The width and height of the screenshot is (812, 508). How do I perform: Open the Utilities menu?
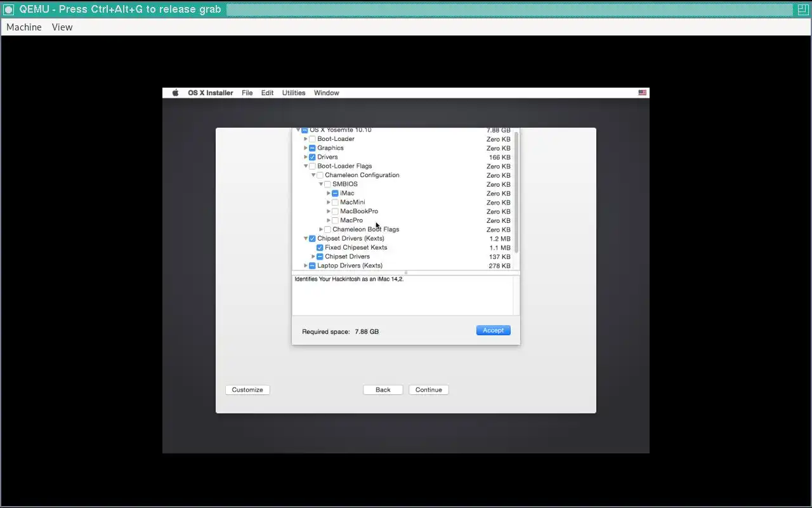(x=294, y=93)
